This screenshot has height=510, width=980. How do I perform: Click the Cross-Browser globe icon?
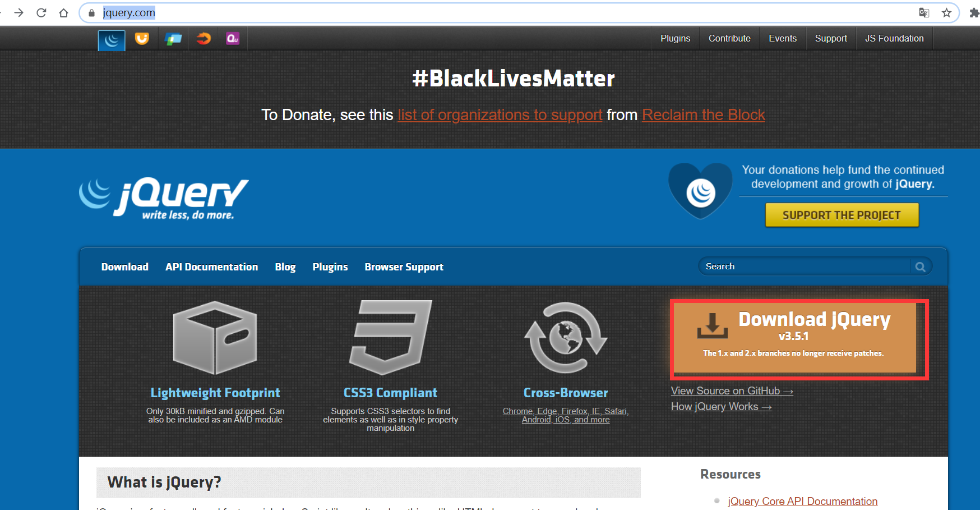point(566,337)
